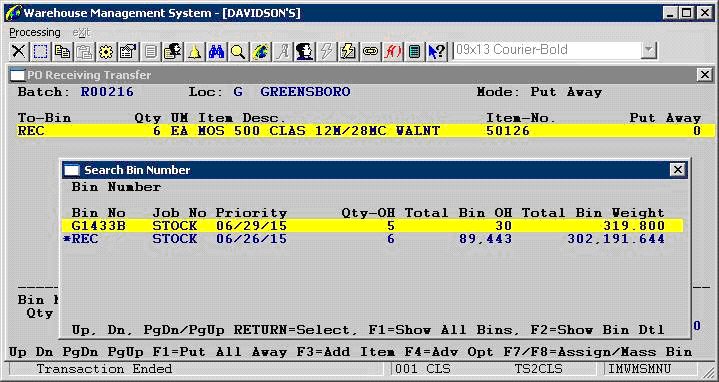The width and height of the screenshot is (719, 382).
Task: Open the Processing menu
Action: [35, 33]
